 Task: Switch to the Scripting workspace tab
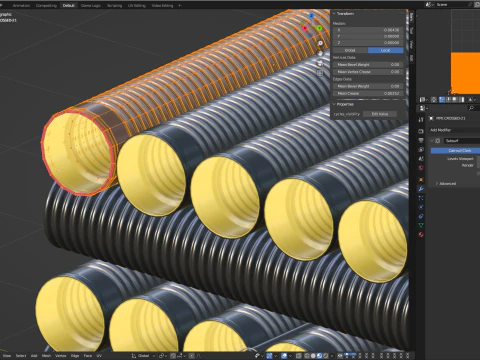tap(114, 5)
